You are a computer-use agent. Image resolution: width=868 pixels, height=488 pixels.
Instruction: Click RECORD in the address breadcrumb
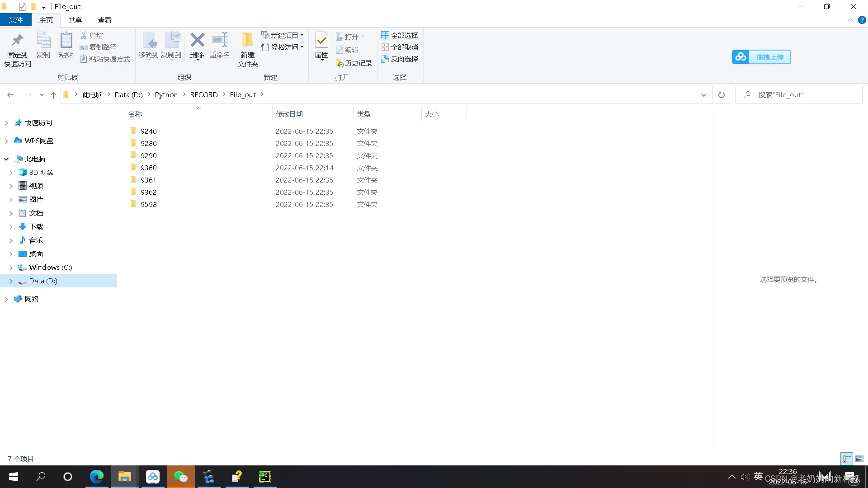click(203, 95)
